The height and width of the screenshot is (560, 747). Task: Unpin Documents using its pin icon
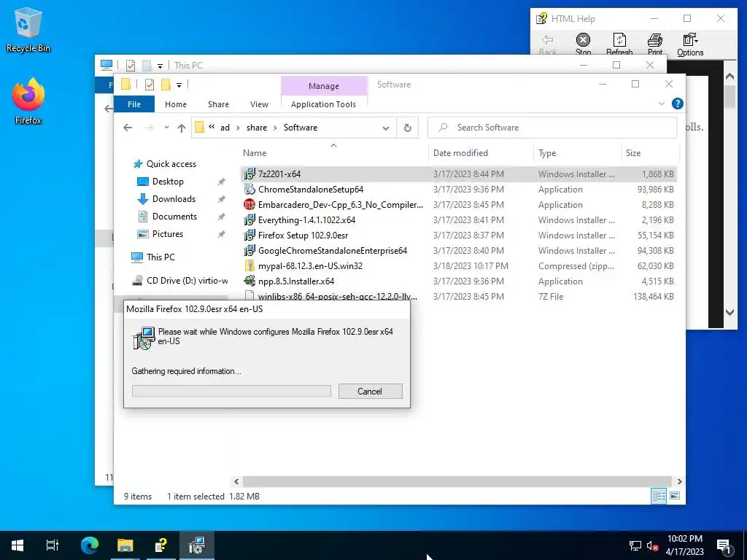tap(221, 217)
